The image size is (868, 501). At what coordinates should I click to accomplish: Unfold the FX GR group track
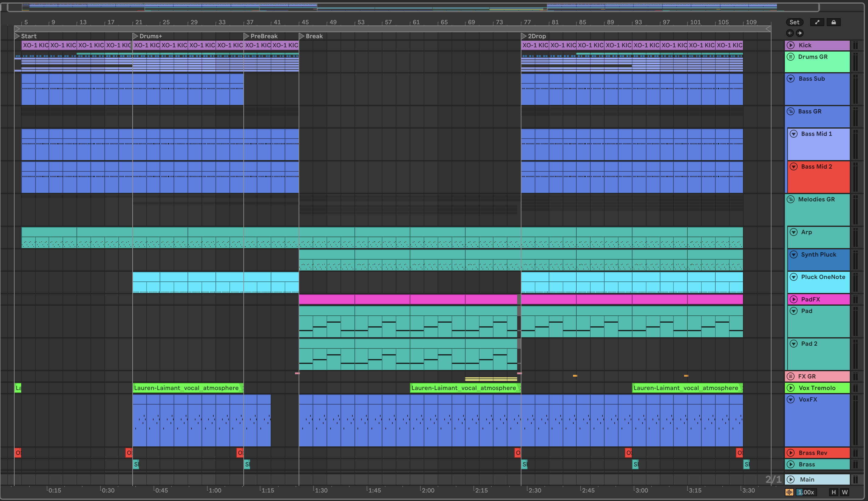tap(791, 376)
